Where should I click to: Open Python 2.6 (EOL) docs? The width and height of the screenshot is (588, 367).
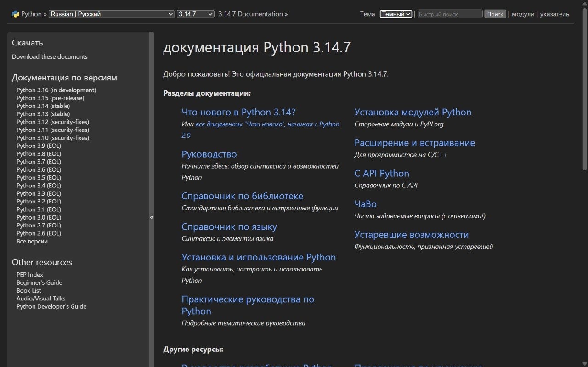click(39, 233)
